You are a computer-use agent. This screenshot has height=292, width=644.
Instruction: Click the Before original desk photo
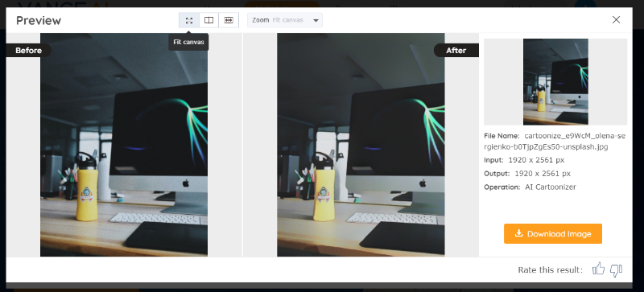(124, 145)
